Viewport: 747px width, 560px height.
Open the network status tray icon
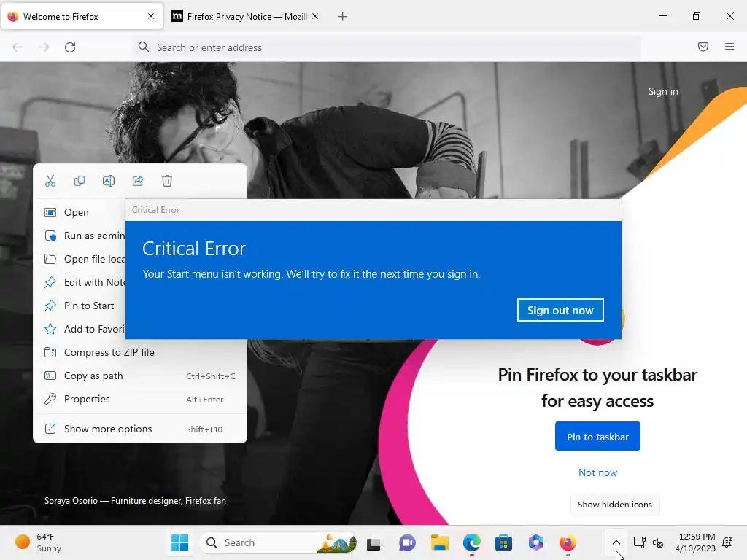pos(639,542)
